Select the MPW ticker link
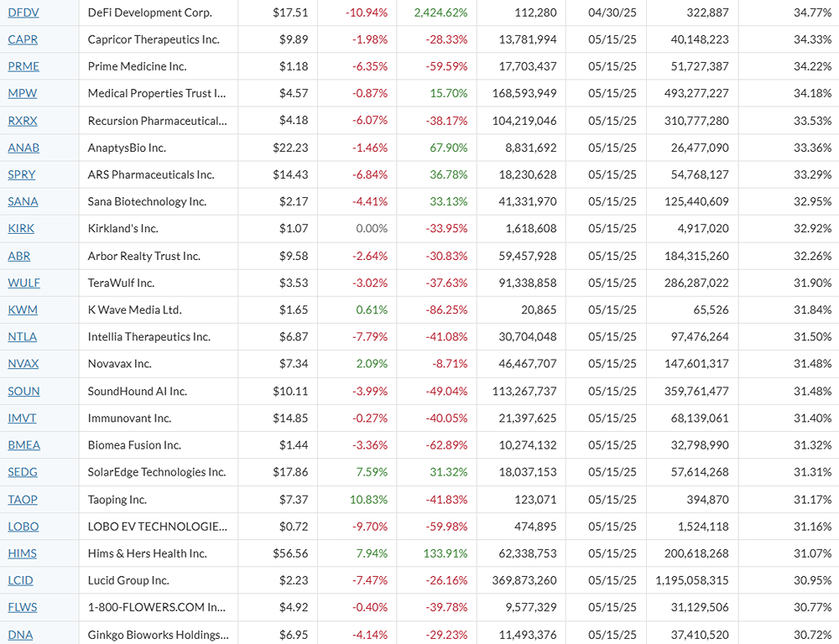Image resolution: width=839 pixels, height=644 pixels. click(23, 93)
